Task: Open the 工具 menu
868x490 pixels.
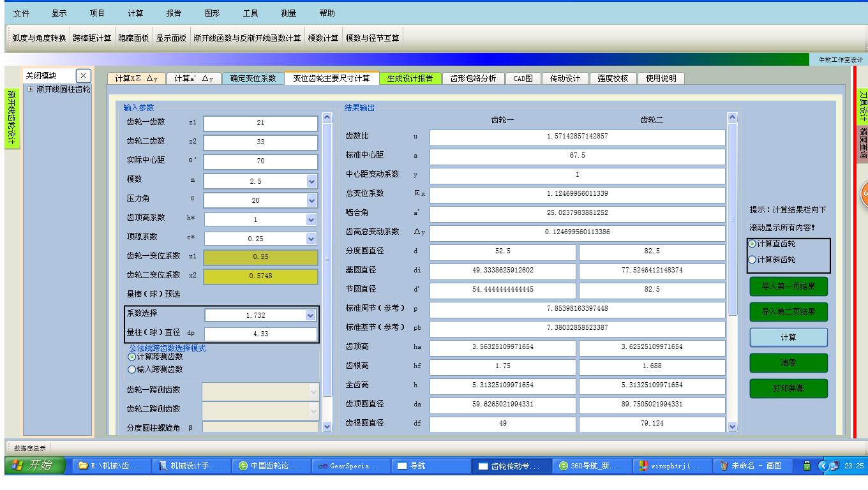Action: (x=250, y=13)
